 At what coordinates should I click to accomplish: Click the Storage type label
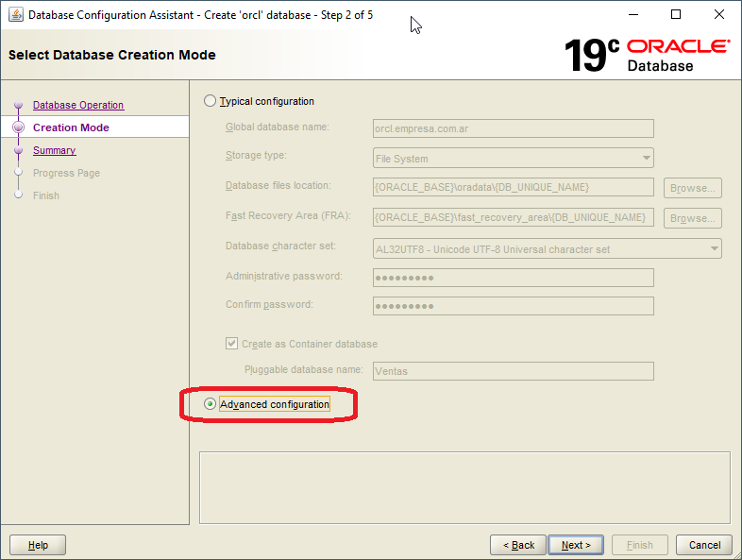256,155
